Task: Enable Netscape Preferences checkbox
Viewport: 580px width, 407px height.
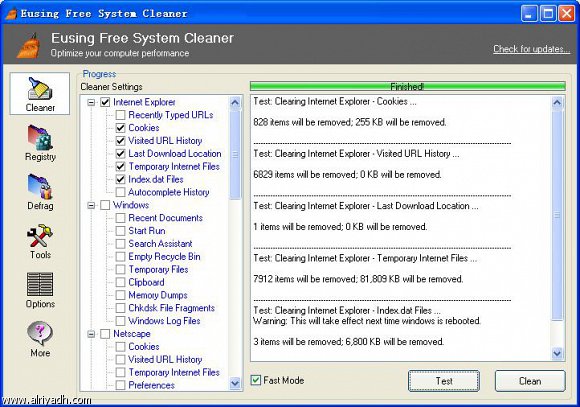Action: [120, 385]
